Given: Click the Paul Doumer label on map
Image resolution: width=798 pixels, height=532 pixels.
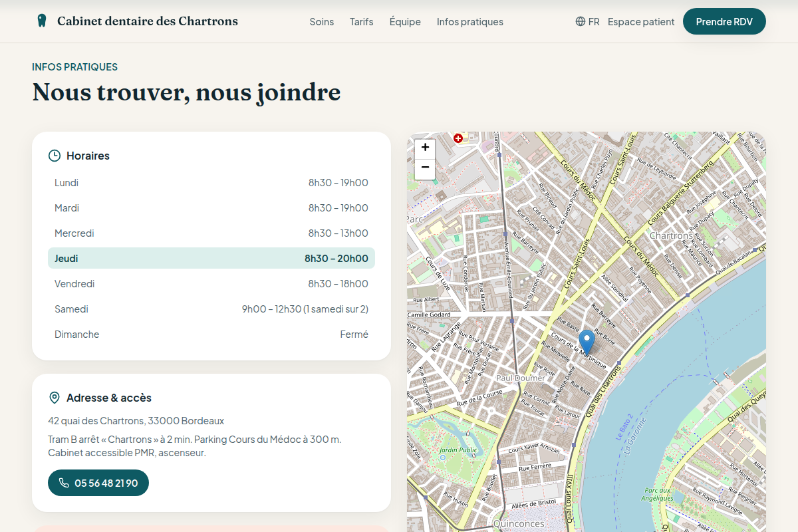Looking at the screenshot, I should (x=521, y=378).
